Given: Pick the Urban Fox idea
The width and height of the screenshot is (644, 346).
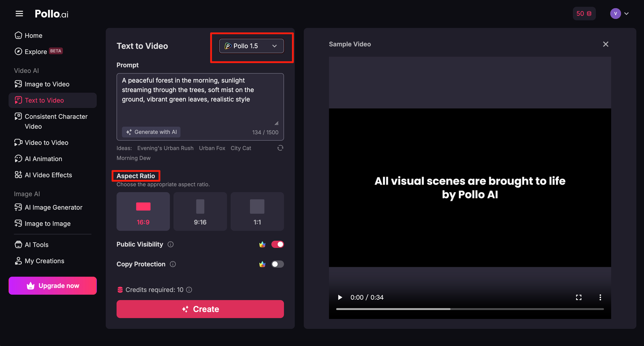Looking at the screenshot, I should coord(212,148).
